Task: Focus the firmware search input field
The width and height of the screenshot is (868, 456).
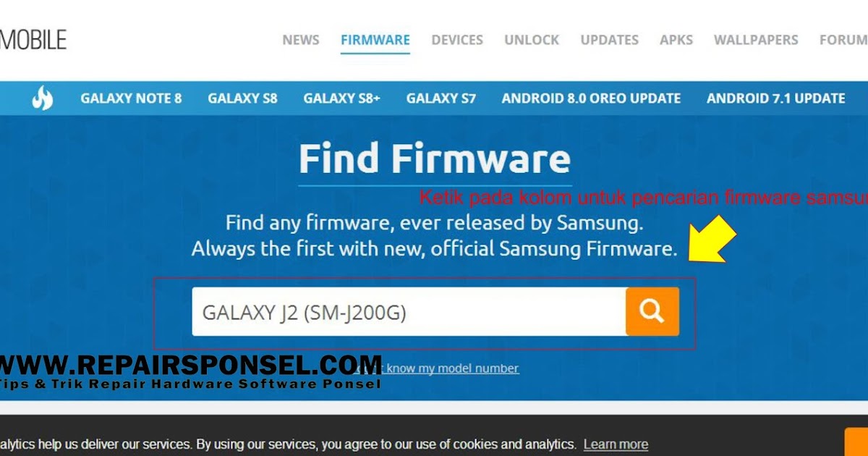Action: pos(409,312)
